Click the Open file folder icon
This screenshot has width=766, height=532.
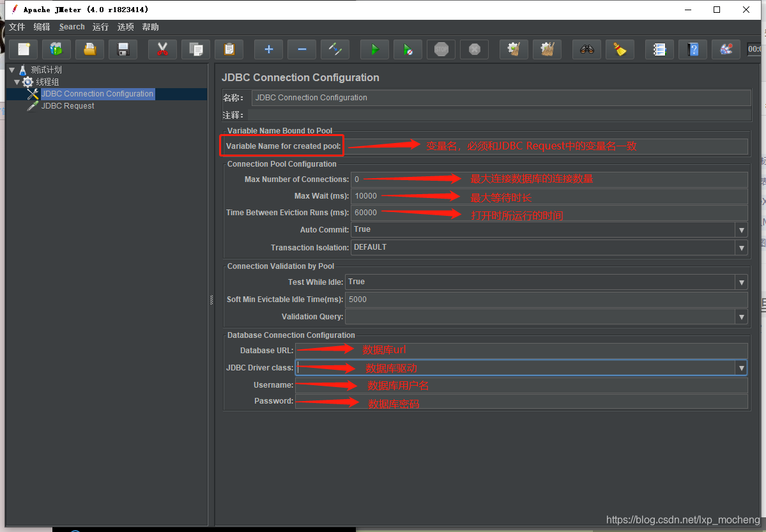[x=90, y=49]
